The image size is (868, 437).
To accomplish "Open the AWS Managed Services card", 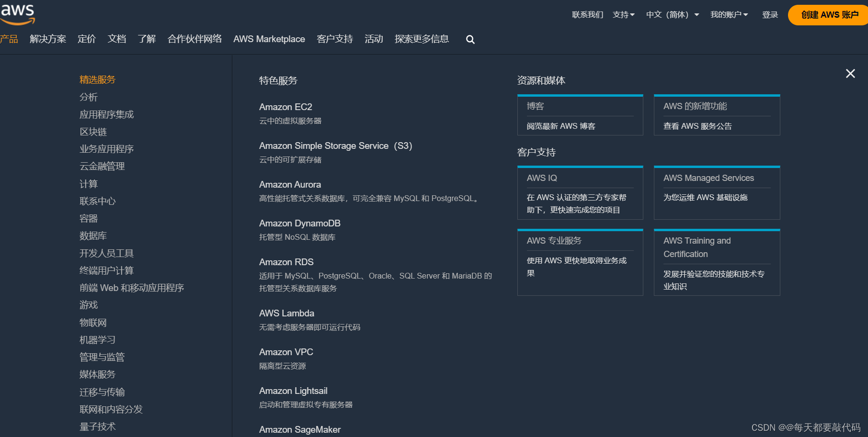I will 717,193.
